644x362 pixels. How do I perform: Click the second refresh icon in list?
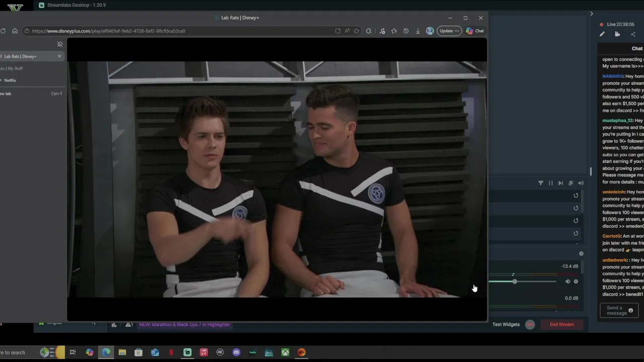(x=576, y=208)
